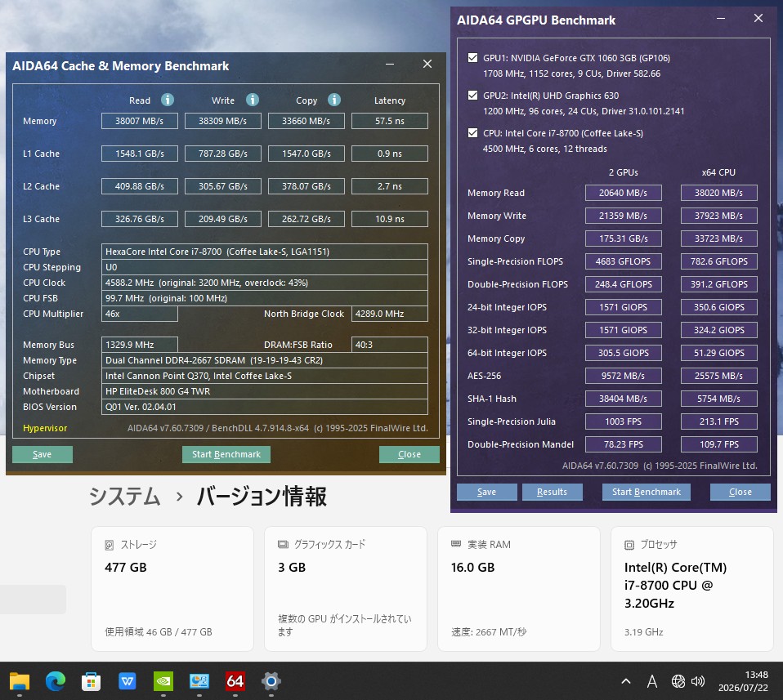
Task: Click North Bridge Clock 4289.0 MHz field
Action: pos(390,314)
